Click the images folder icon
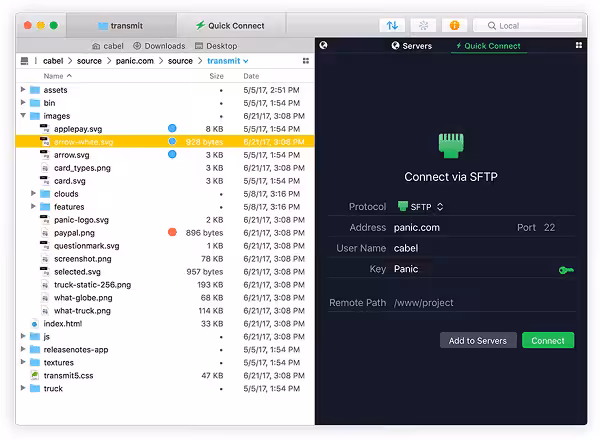This screenshot has width=600, height=440. (x=35, y=116)
